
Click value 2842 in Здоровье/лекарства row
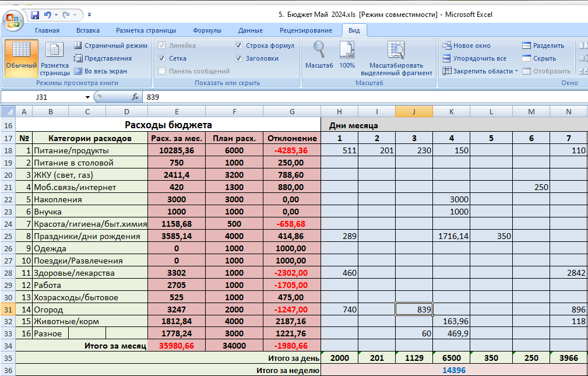569,273
